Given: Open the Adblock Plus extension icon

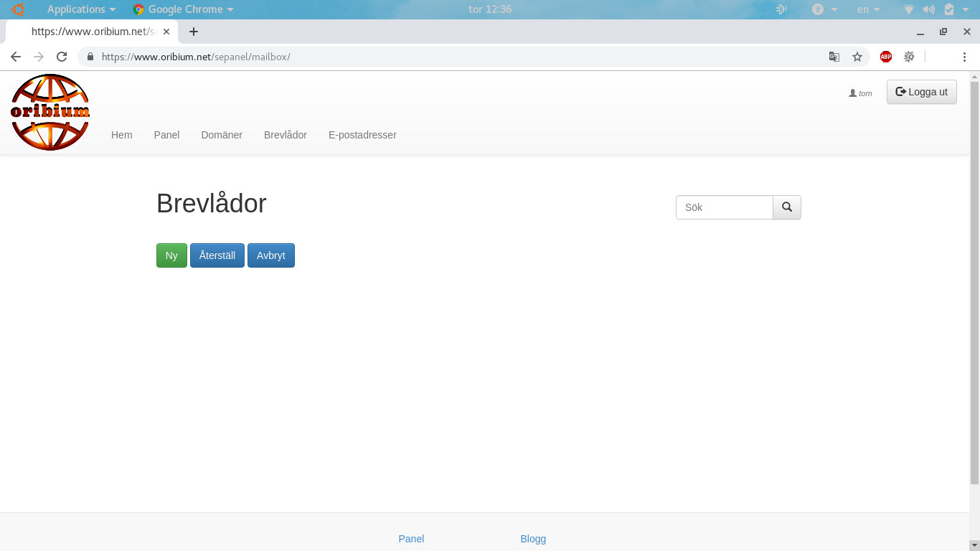Looking at the screenshot, I should 886,57.
